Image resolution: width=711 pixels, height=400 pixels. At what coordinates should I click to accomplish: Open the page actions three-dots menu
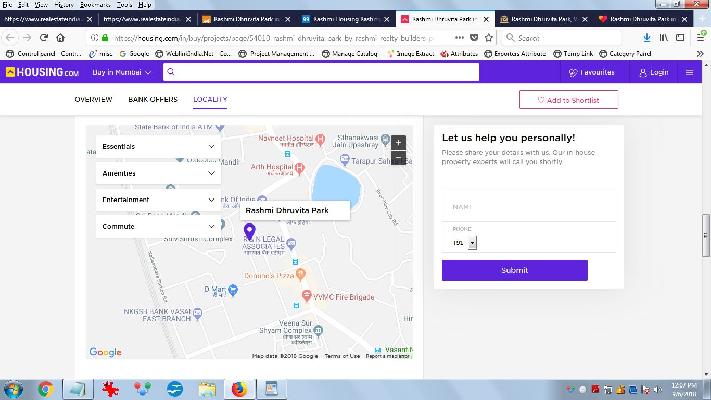click(459, 38)
